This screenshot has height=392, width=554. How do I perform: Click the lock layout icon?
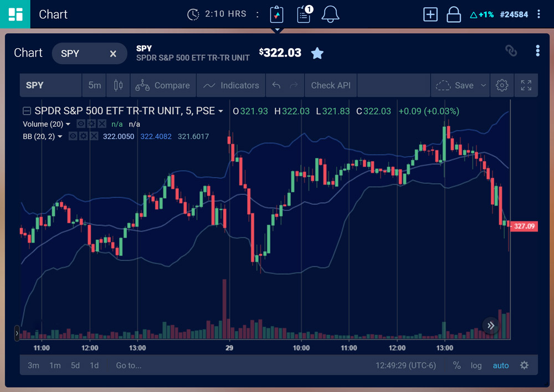click(x=454, y=14)
